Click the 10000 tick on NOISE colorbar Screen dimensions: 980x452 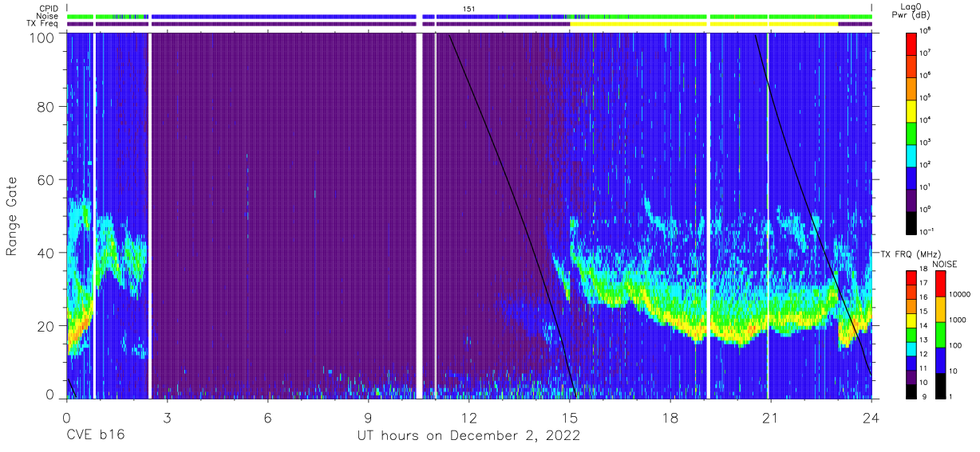click(958, 296)
